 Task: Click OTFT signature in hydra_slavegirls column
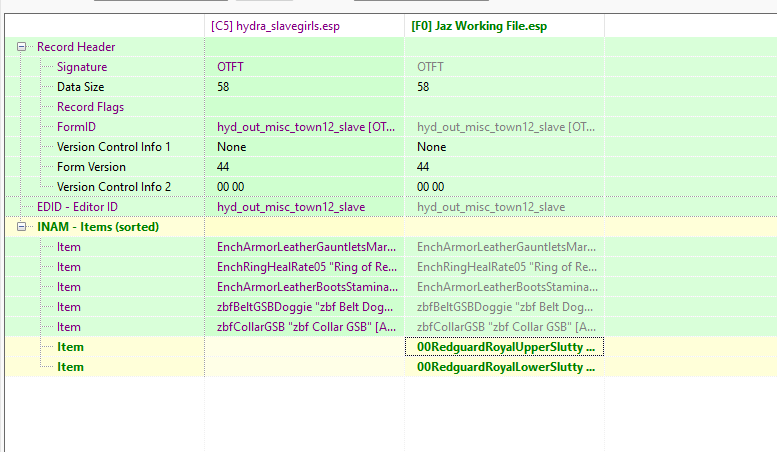(230, 67)
